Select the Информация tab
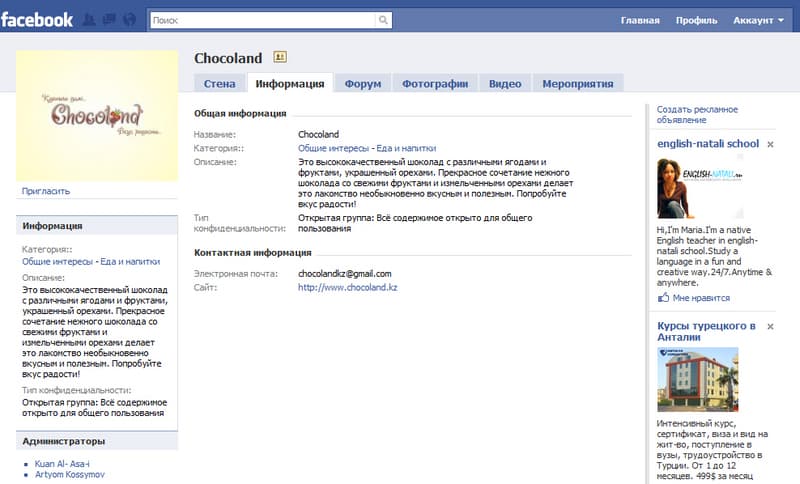800x484 pixels. [x=290, y=84]
